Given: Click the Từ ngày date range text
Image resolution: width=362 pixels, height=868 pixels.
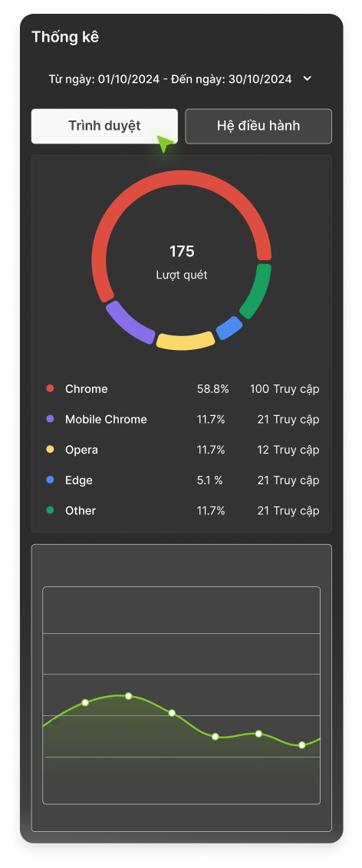Looking at the screenshot, I should tap(170, 79).
